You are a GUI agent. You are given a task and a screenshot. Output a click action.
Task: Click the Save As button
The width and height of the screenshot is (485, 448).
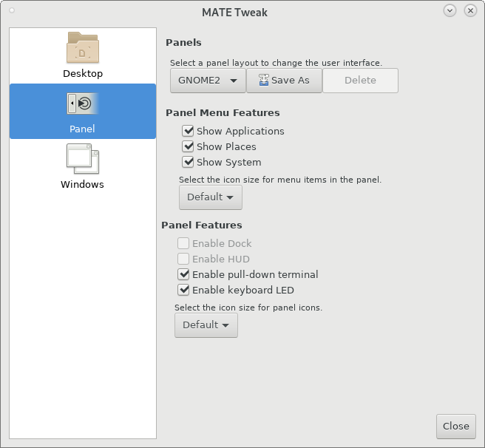[x=284, y=81]
